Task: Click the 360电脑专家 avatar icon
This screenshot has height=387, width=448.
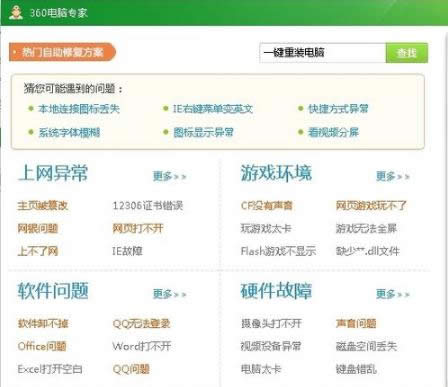Action: [16, 13]
